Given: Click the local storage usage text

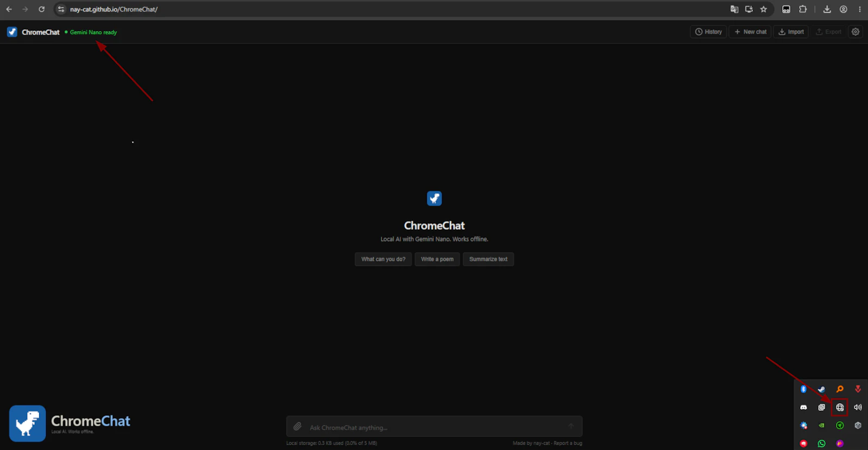Looking at the screenshot, I should (x=331, y=443).
